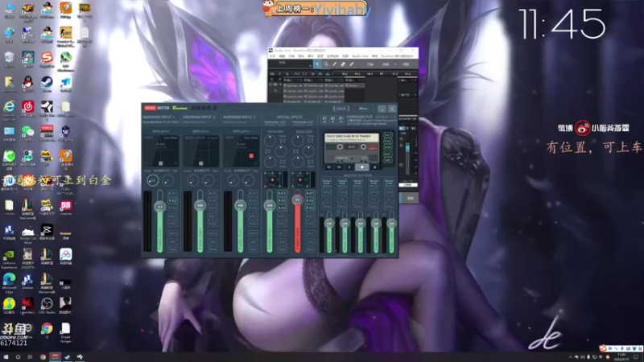
Task: Click the VBAN button in Voicemeeter
Action: tap(341, 109)
